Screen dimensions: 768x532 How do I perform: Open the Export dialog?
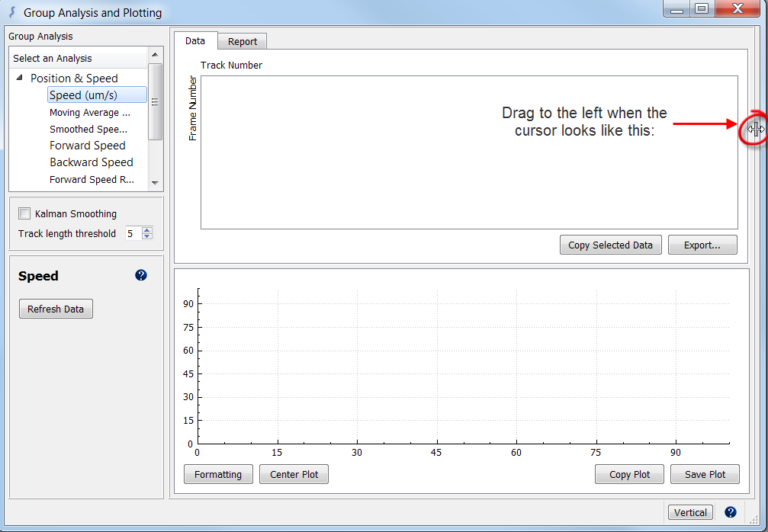point(702,245)
